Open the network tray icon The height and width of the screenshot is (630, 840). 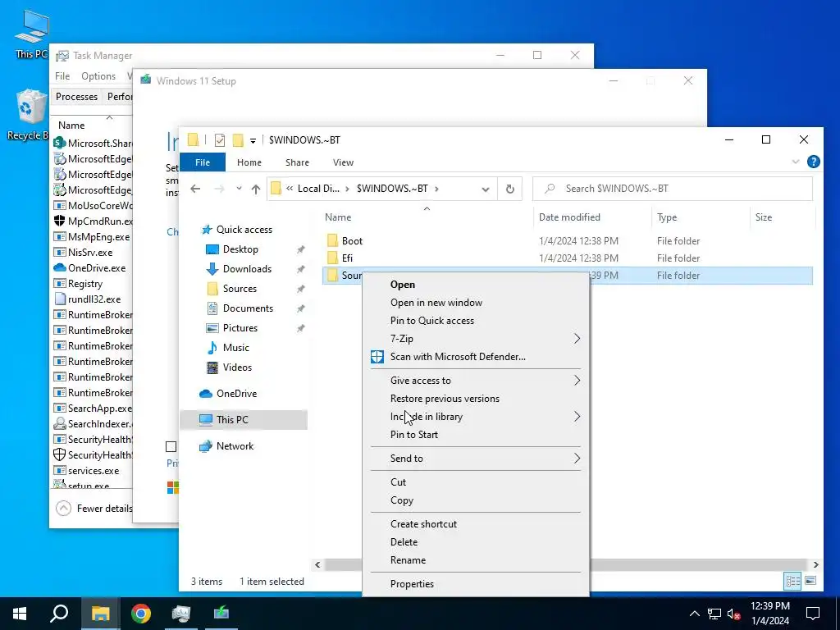[714, 614]
